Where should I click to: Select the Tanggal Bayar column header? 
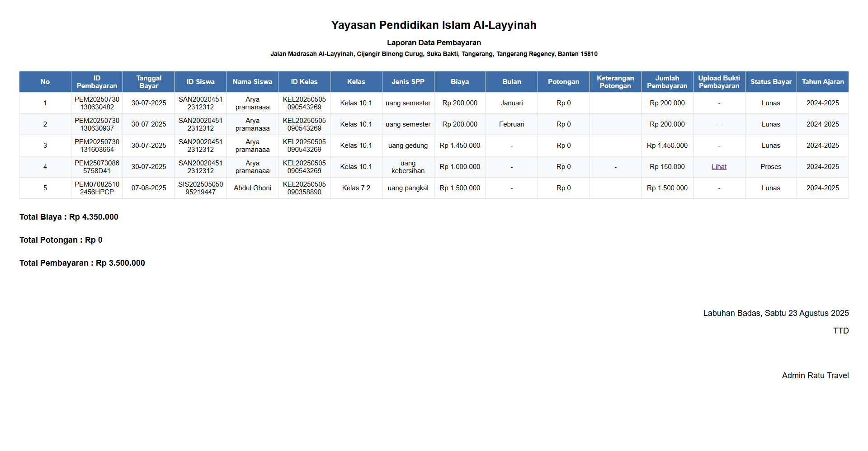(x=149, y=82)
